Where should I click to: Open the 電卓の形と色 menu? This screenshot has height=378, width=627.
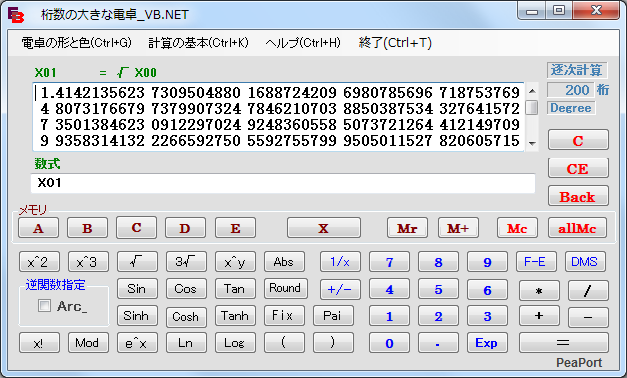[76, 42]
